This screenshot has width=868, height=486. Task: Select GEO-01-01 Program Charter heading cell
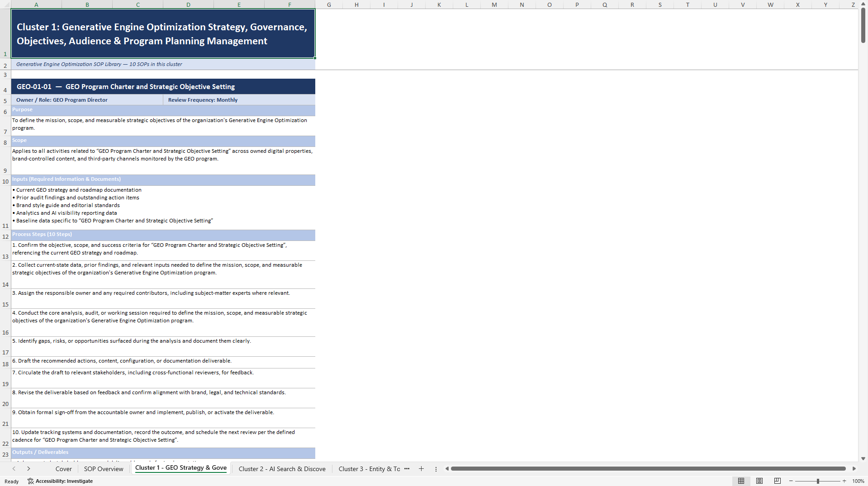pos(163,87)
